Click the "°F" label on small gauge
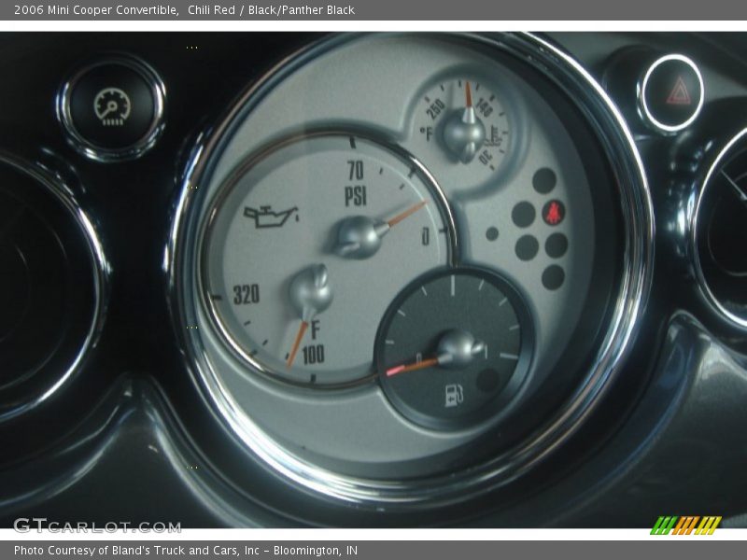Image resolution: width=747 pixels, height=560 pixels. pyautogui.click(x=426, y=133)
